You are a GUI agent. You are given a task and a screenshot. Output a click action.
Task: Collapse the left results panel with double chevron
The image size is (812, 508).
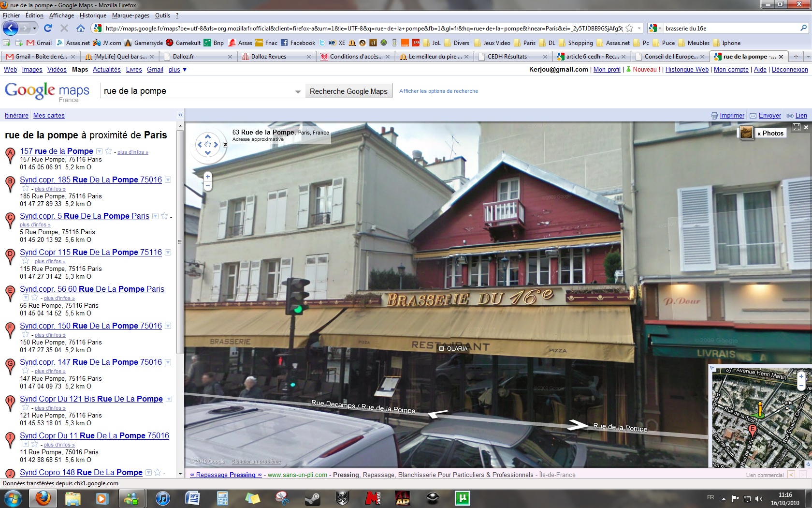180,115
